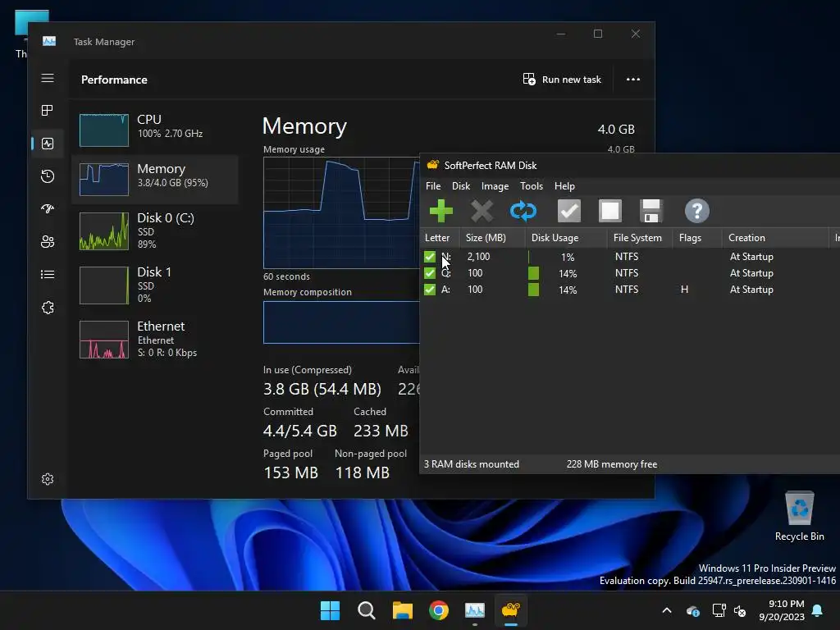
Task: Select Disk 1 performance item
Action: point(155,285)
